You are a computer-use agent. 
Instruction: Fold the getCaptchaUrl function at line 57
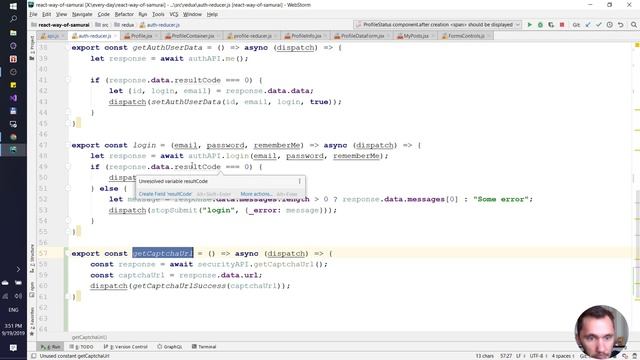[x=68, y=253]
